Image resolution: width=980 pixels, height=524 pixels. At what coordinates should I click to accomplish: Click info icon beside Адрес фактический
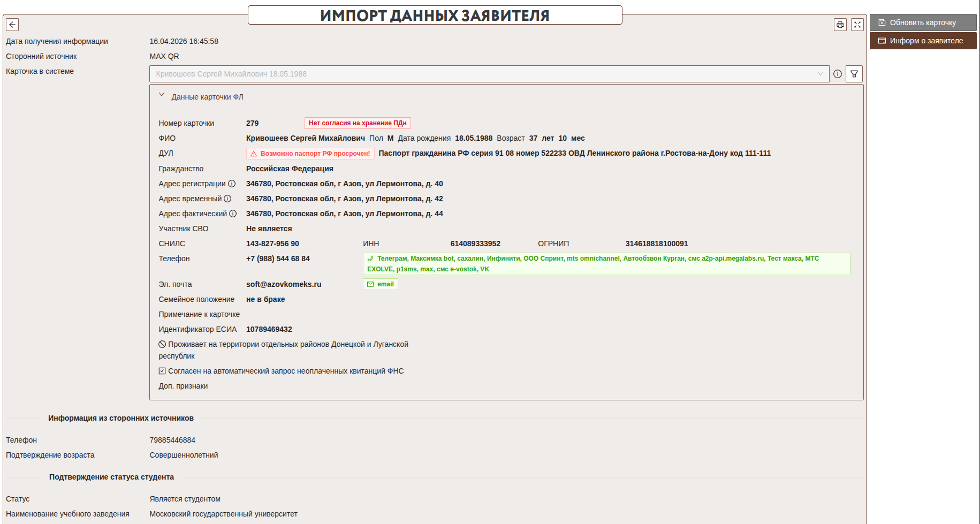click(x=233, y=214)
